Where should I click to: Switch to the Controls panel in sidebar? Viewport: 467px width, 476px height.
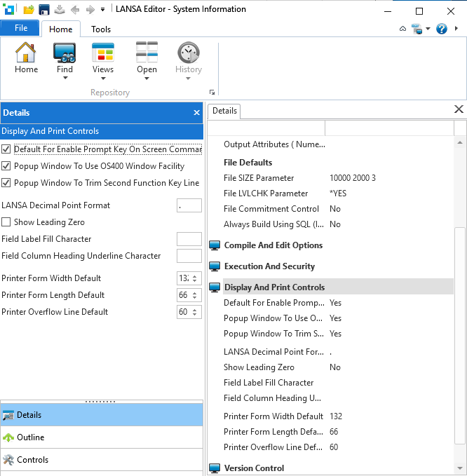(x=32, y=460)
